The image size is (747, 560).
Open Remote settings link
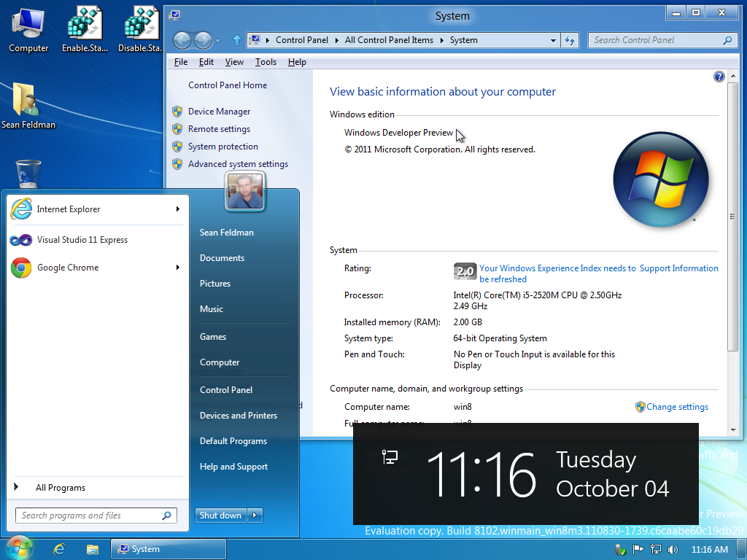coord(219,129)
